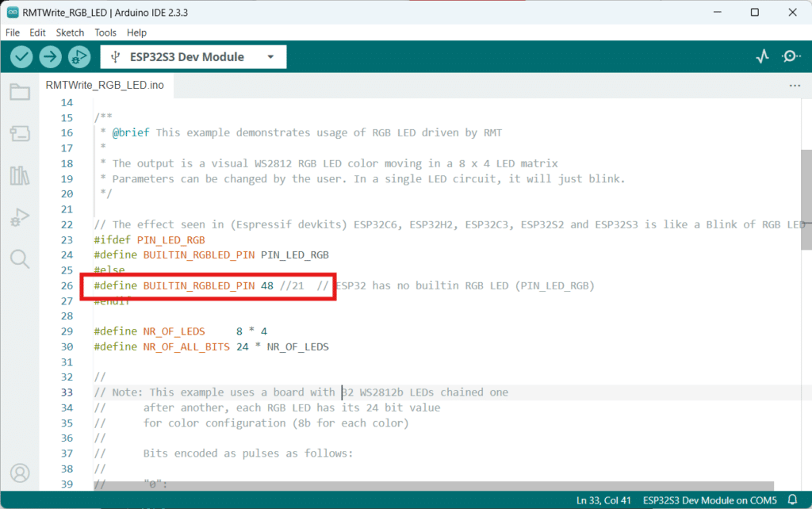
Task: Click 'The effect seen in (Espressif devkits)' comment
Action: coord(449,224)
